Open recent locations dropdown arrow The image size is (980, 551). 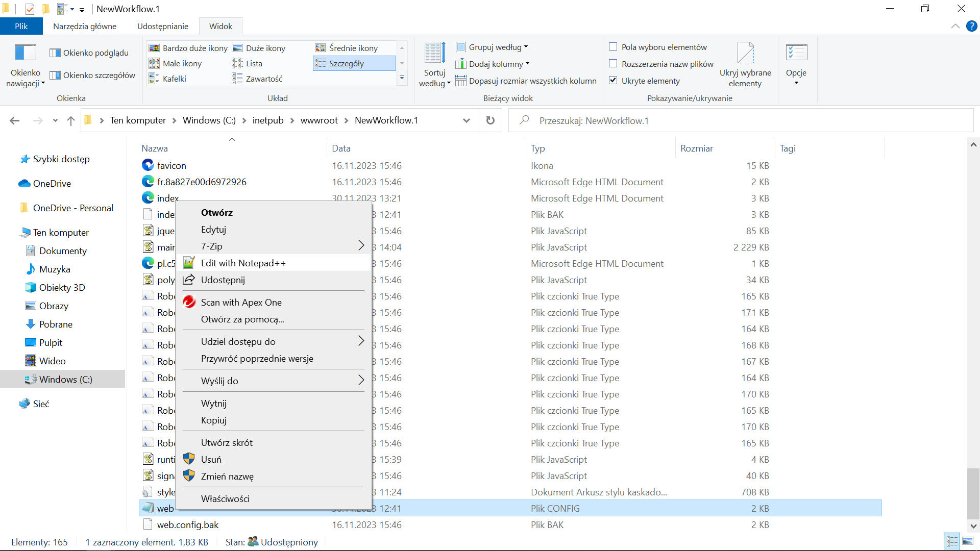55,120
